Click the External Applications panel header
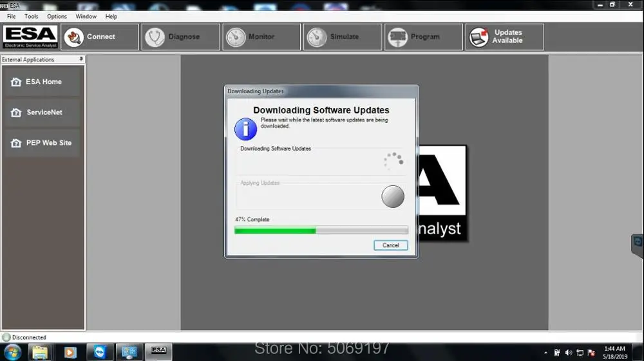Viewport: 644px width, 361px height. [x=43, y=59]
